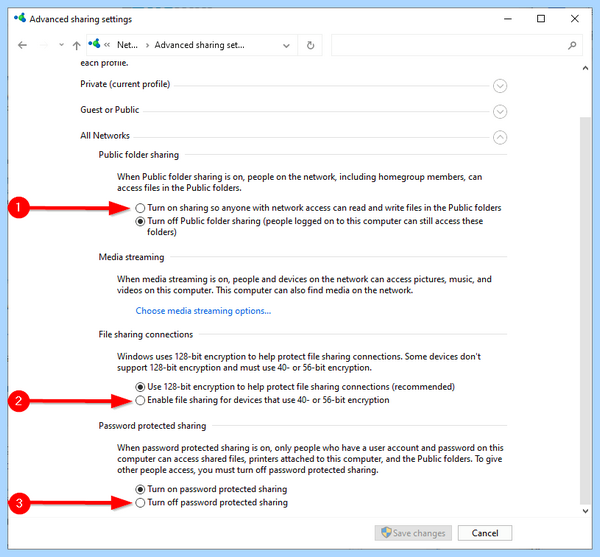Click the scrollbar down arrow

tap(585, 511)
